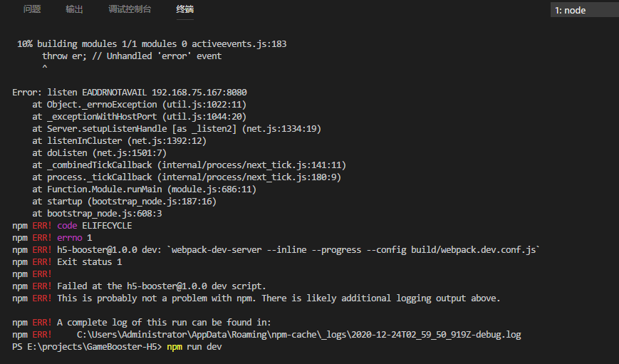Click the util.js:1044:20 stack trace link
This screenshot has height=364, width=619.
pos(204,117)
